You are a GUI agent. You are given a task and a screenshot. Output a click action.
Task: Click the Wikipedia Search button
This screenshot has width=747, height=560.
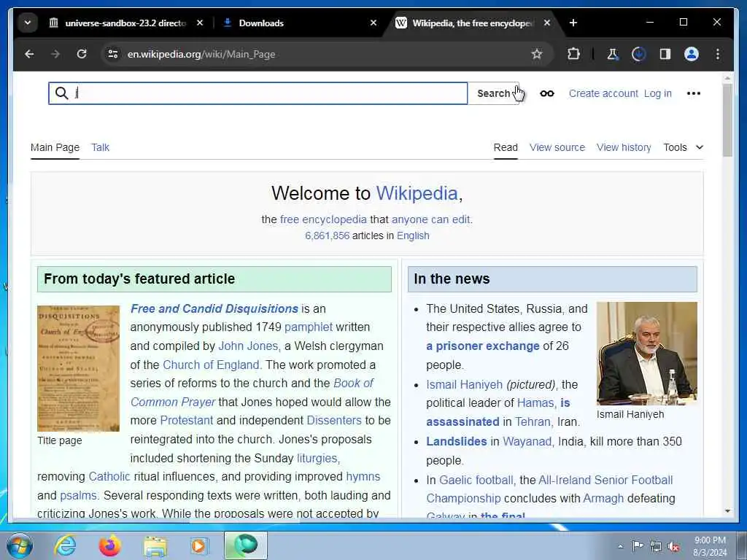493,93
